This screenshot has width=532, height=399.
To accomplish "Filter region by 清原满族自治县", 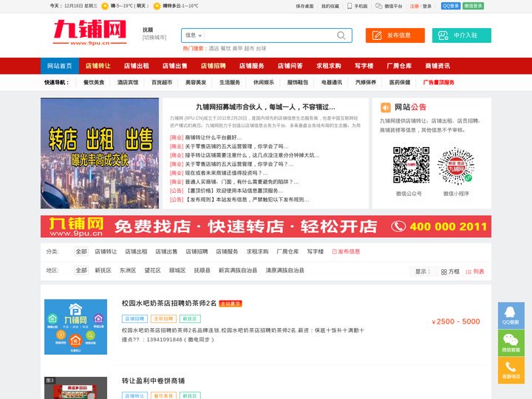I will click(x=285, y=270).
